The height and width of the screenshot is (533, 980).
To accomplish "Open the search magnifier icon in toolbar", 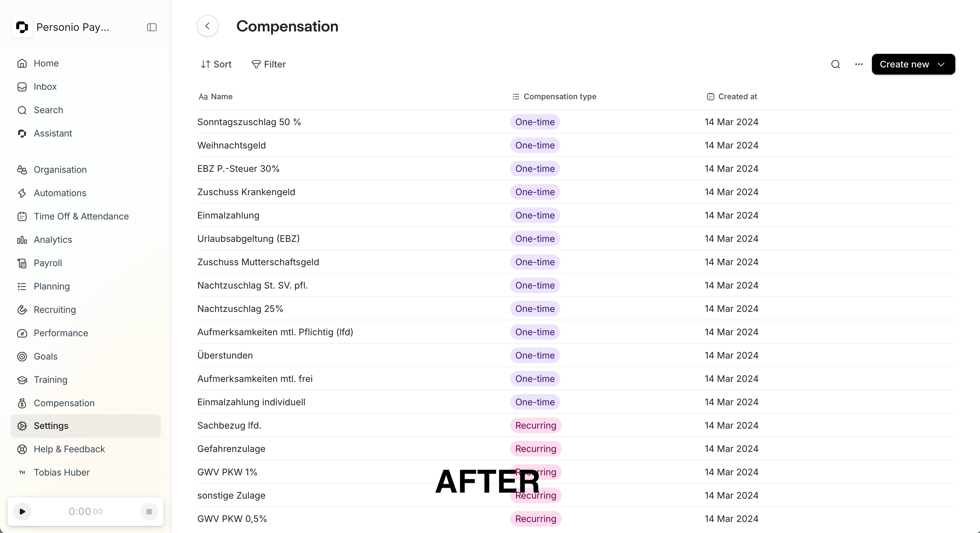I will [x=836, y=64].
